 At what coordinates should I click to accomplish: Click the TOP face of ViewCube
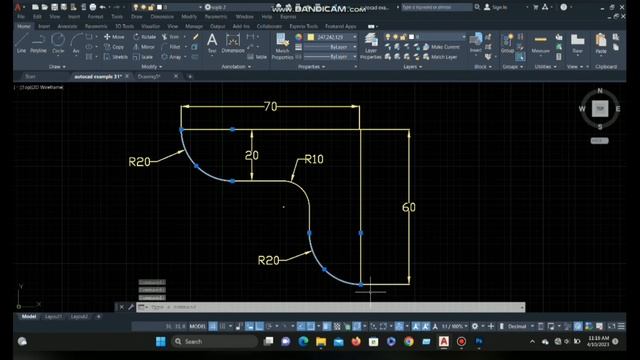point(600,109)
